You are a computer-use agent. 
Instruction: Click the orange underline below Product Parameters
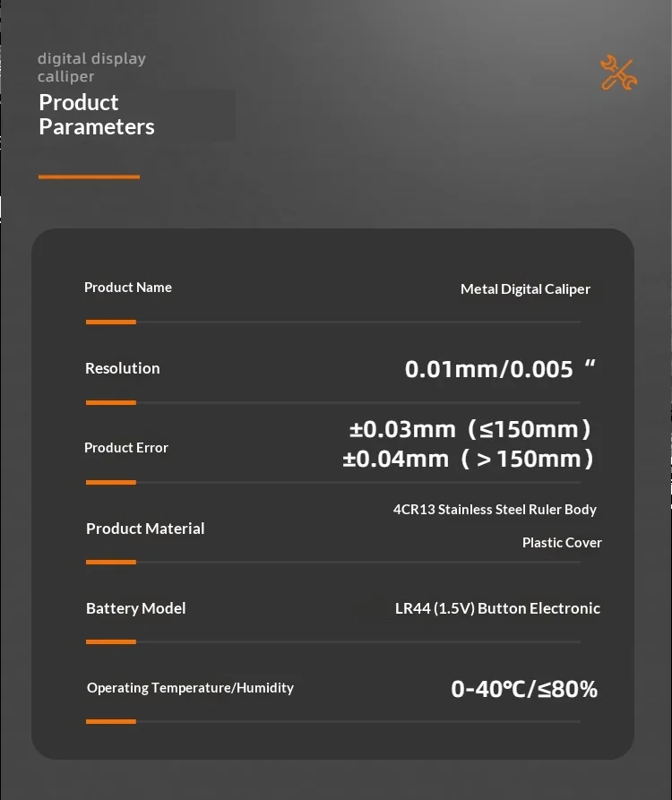89,177
